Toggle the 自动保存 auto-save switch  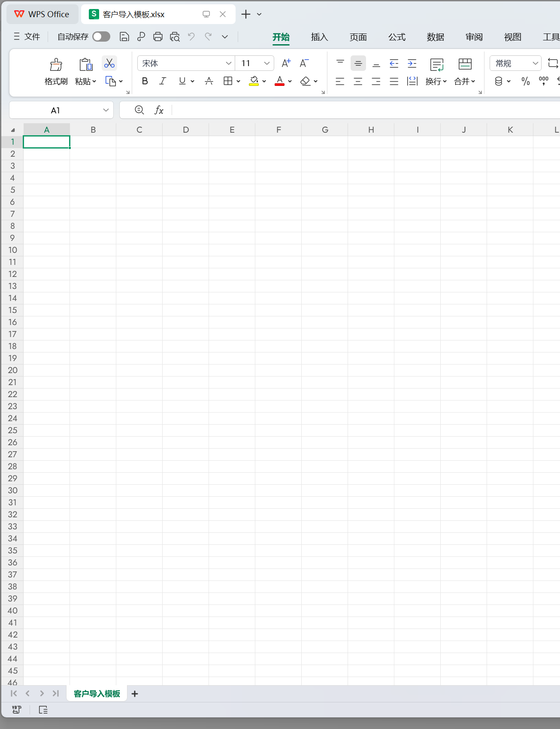(101, 37)
